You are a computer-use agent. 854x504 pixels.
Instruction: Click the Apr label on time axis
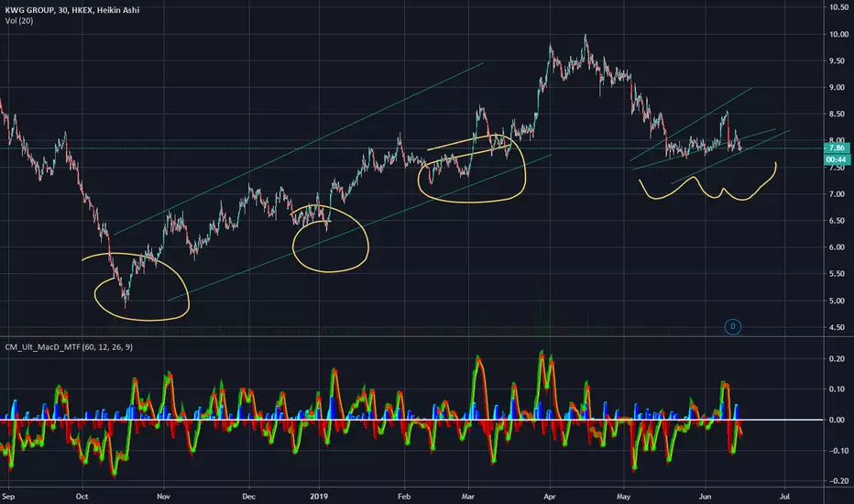pyautogui.click(x=550, y=497)
